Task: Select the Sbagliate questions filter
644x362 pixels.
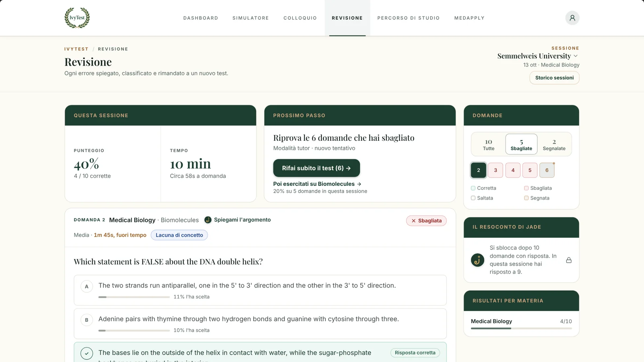Action: pos(521,144)
